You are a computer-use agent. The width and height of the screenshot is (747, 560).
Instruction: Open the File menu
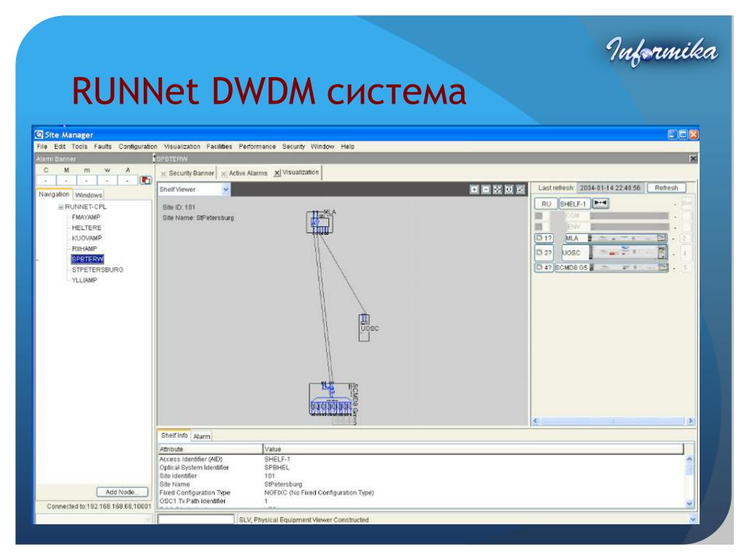tap(42, 147)
